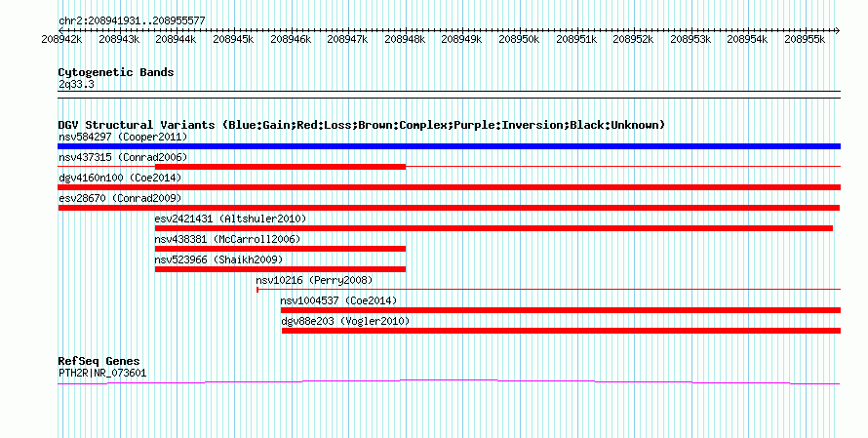Click the red bar under nsv1004537 (Coe2014)
868x438 pixels.
561,310
